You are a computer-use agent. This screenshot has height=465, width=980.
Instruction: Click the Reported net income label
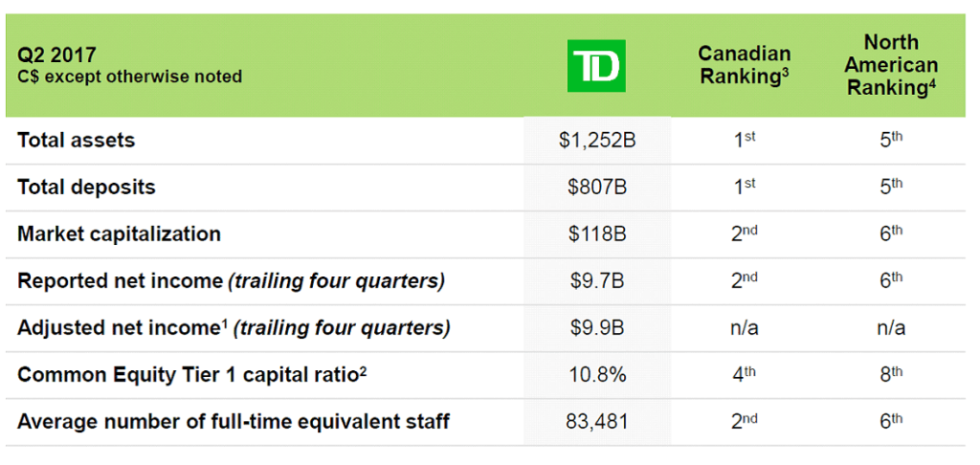tap(231, 281)
